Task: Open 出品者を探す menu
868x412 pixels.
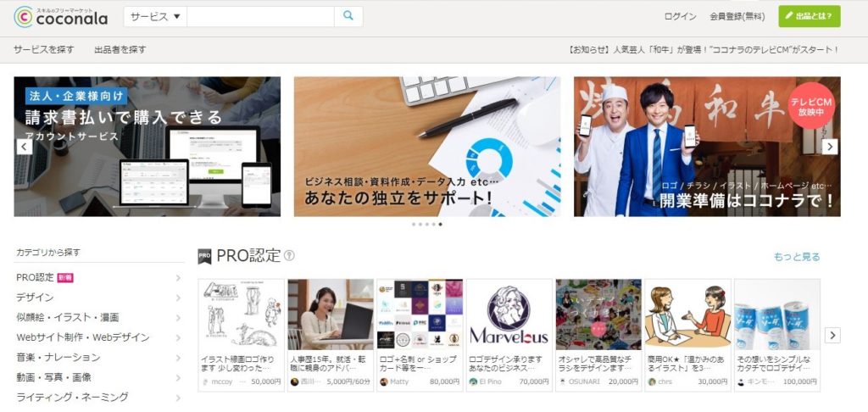Action: point(120,50)
